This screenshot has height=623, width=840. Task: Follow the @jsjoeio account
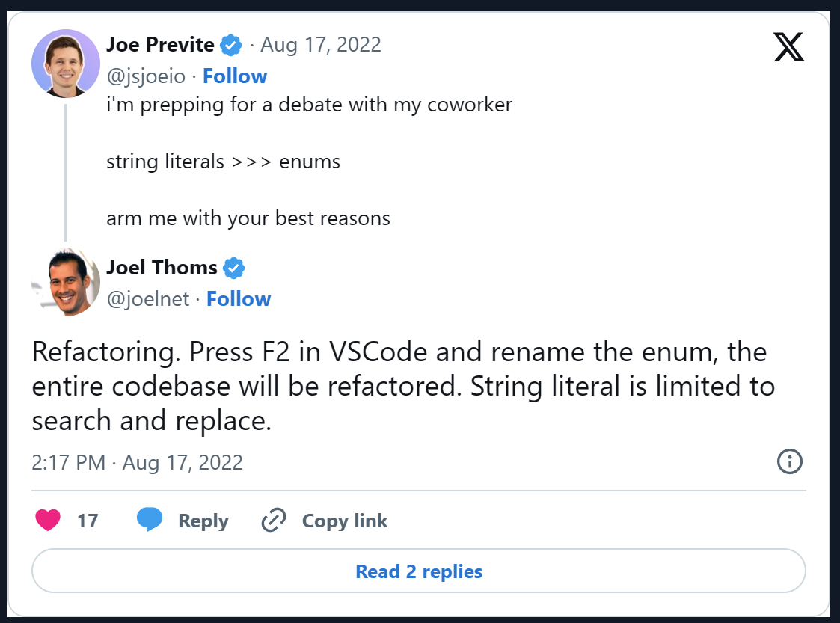point(235,76)
